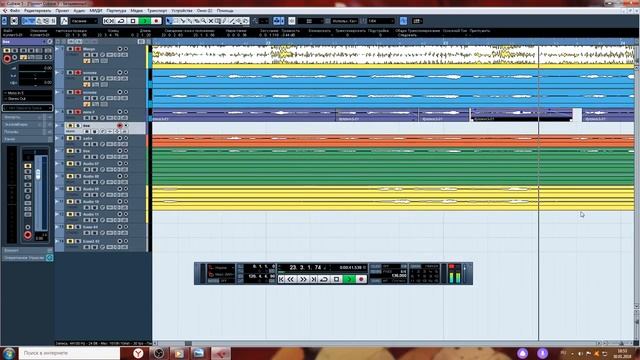Open Mono In input routing selector

point(27,93)
